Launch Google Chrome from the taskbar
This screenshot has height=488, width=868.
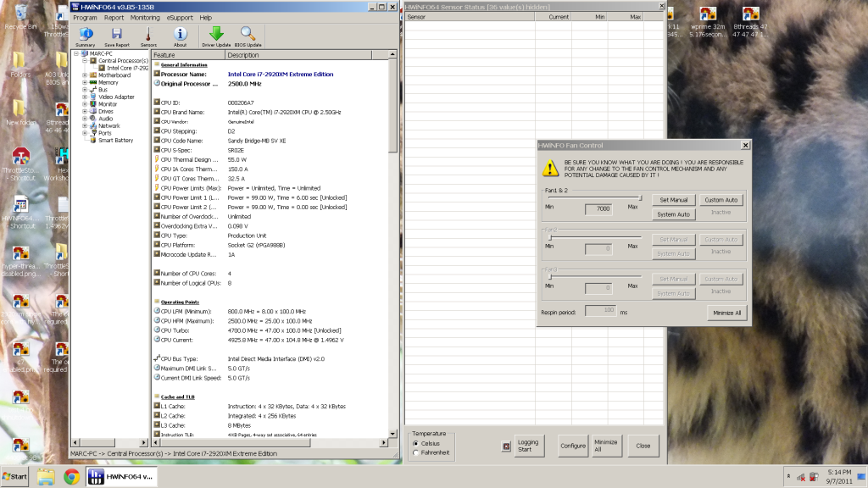point(71,476)
